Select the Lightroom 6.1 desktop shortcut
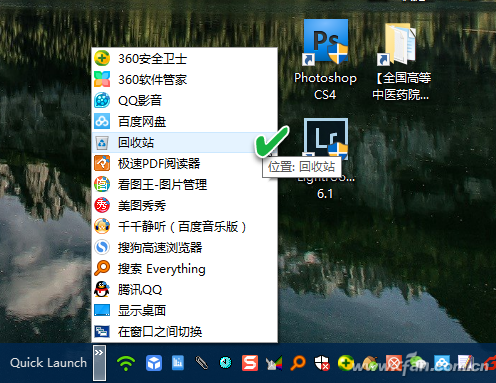The height and width of the screenshot is (383, 496). 326,159
